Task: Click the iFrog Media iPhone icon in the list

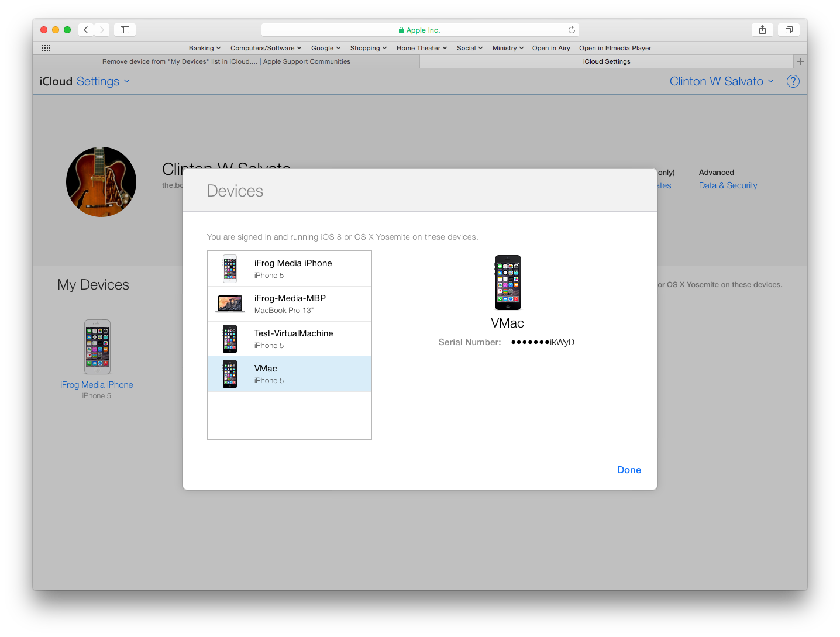Action: [x=230, y=269]
